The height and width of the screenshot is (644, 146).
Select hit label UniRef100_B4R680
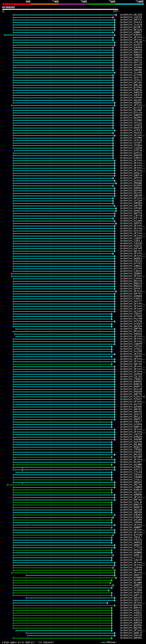[131, 382]
